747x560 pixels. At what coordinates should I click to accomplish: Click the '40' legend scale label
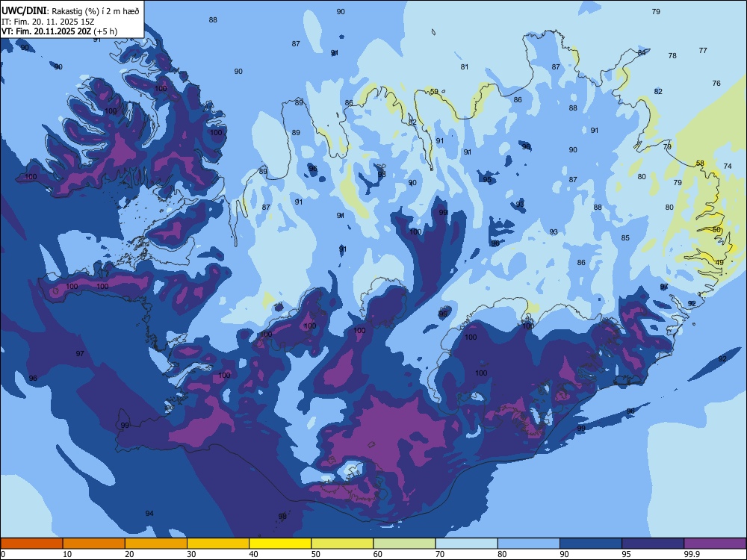coord(253,554)
